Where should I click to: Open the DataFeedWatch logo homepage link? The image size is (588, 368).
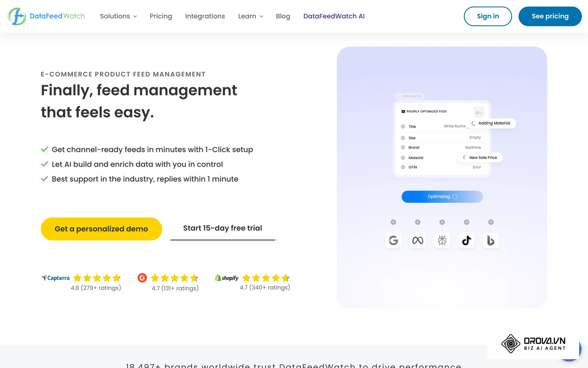[x=46, y=16]
